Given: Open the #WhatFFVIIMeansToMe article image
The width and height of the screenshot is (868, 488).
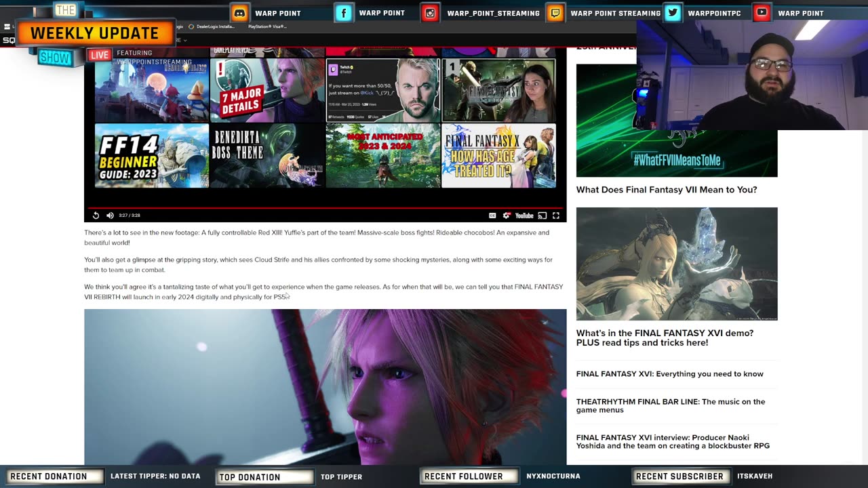Looking at the screenshot, I should coord(677,153).
